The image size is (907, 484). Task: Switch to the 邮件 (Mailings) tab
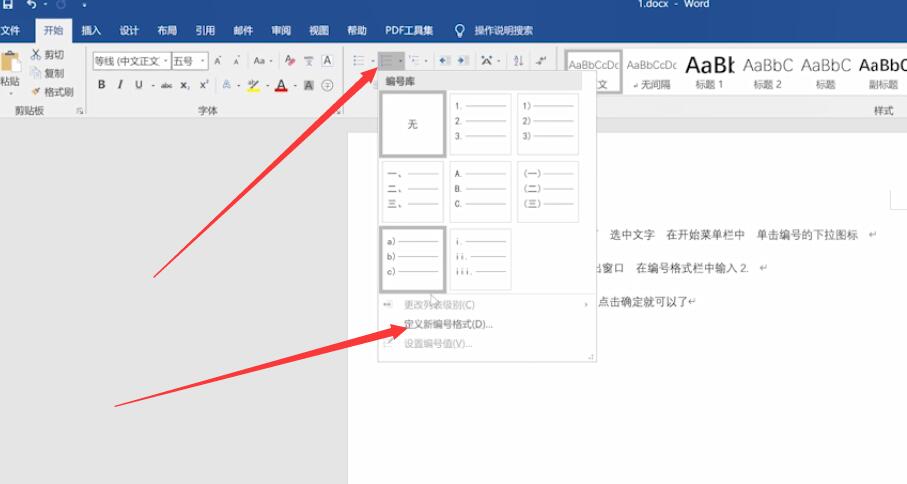point(243,31)
